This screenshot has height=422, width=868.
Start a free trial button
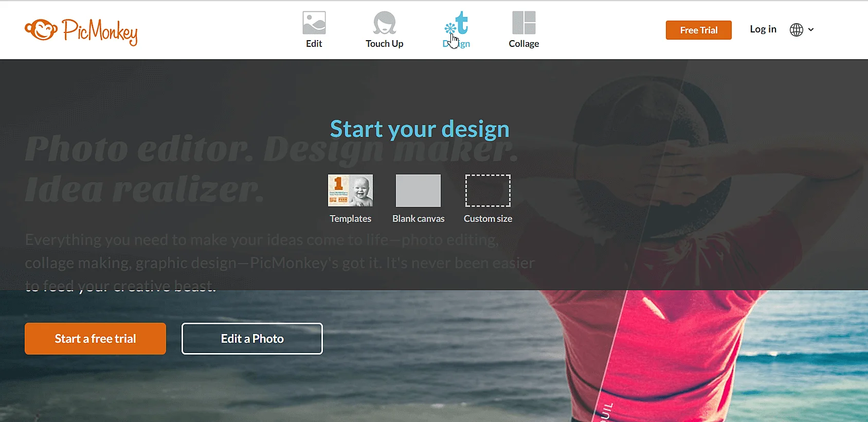pyautogui.click(x=95, y=339)
